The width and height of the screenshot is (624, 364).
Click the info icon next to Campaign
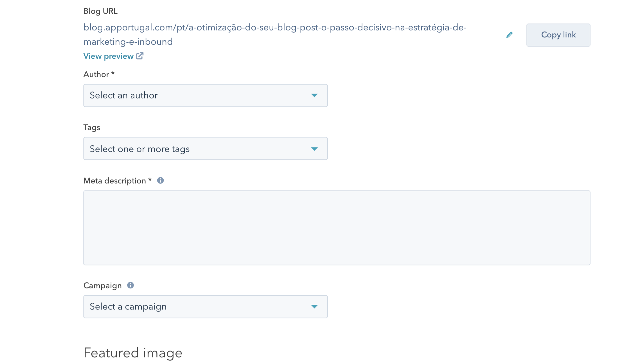130,285
